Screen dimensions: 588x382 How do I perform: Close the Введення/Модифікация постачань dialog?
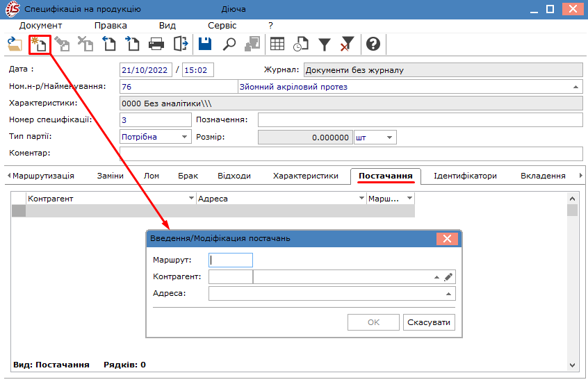448,239
